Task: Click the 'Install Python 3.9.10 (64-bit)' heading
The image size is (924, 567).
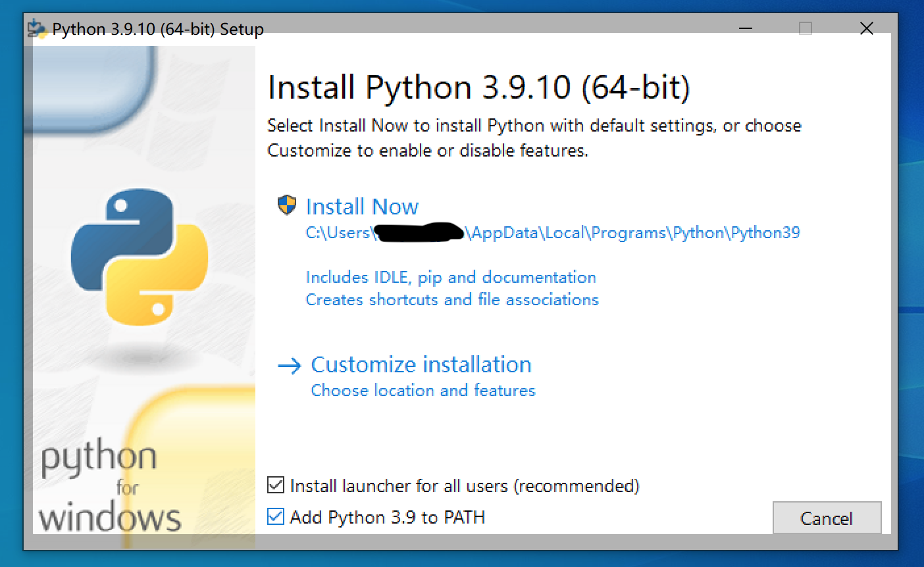Action: tap(479, 87)
